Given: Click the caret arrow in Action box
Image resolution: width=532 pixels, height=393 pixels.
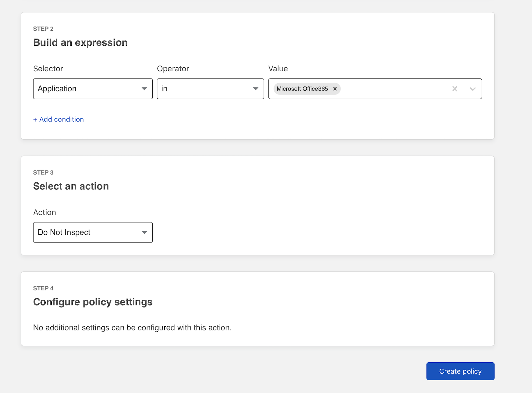Looking at the screenshot, I should 144,232.
